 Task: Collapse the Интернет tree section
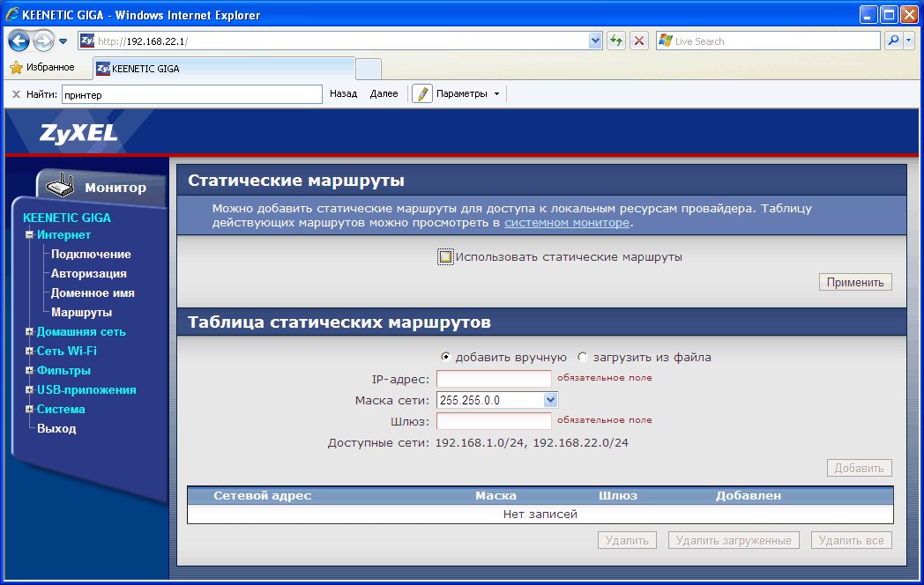(x=29, y=234)
